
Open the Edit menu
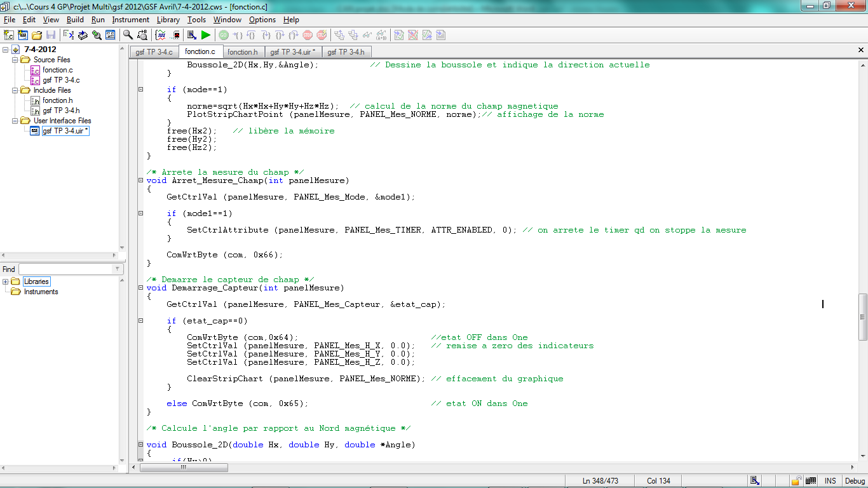point(29,20)
